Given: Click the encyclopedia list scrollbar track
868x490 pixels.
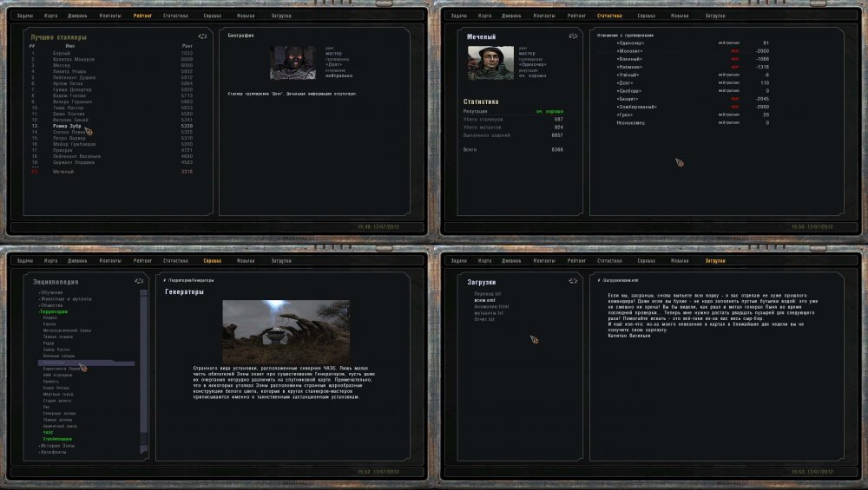Looking at the screenshot, I should pyautogui.click(x=143, y=370).
